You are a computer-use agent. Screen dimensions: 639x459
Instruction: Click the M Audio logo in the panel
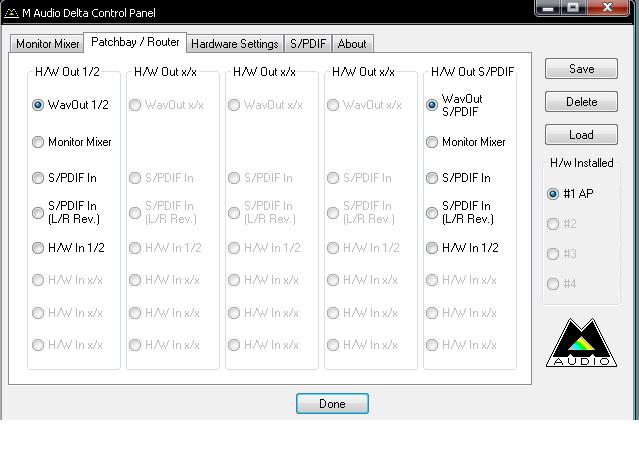[581, 342]
